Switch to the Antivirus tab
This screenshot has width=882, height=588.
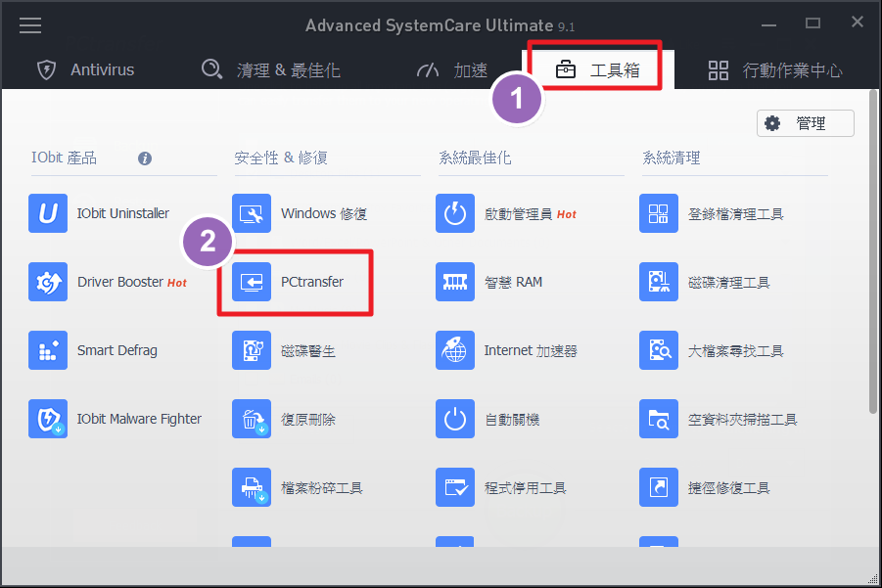[x=85, y=69]
